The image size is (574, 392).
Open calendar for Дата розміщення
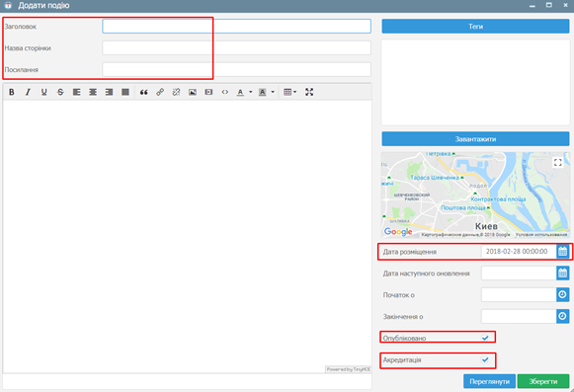pos(563,252)
